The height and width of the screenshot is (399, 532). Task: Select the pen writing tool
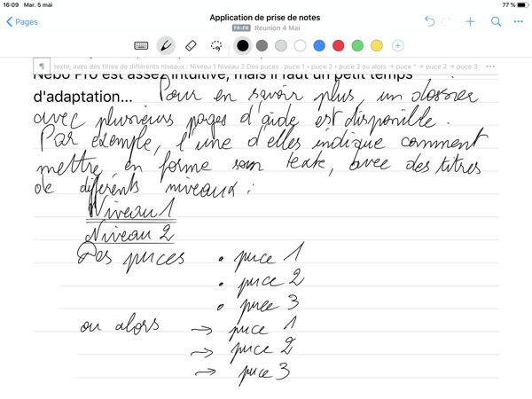(x=166, y=45)
